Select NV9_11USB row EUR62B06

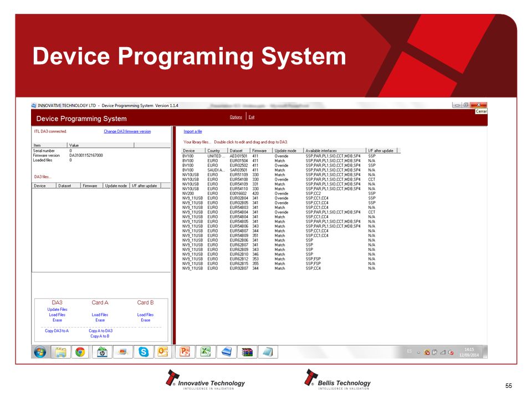pyautogui.click(x=291, y=240)
